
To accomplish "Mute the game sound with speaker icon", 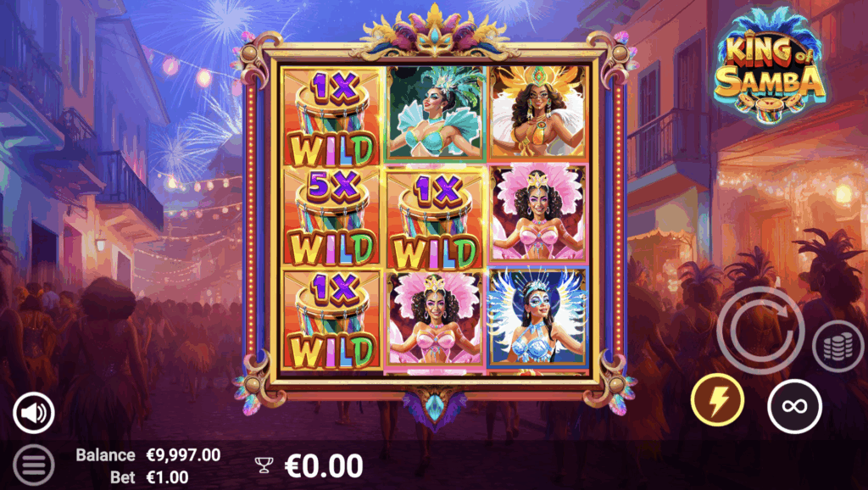I will click(33, 413).
